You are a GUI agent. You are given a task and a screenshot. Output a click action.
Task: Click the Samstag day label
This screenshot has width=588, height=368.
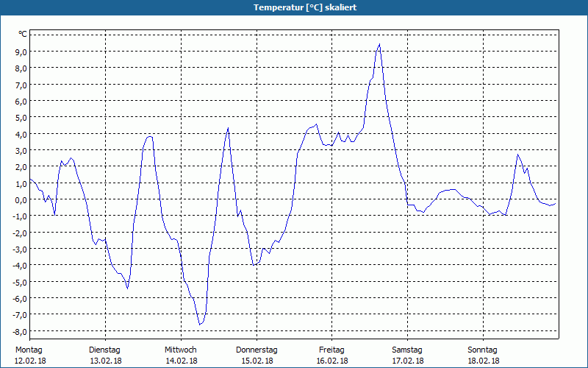click(x=407, y=350)
